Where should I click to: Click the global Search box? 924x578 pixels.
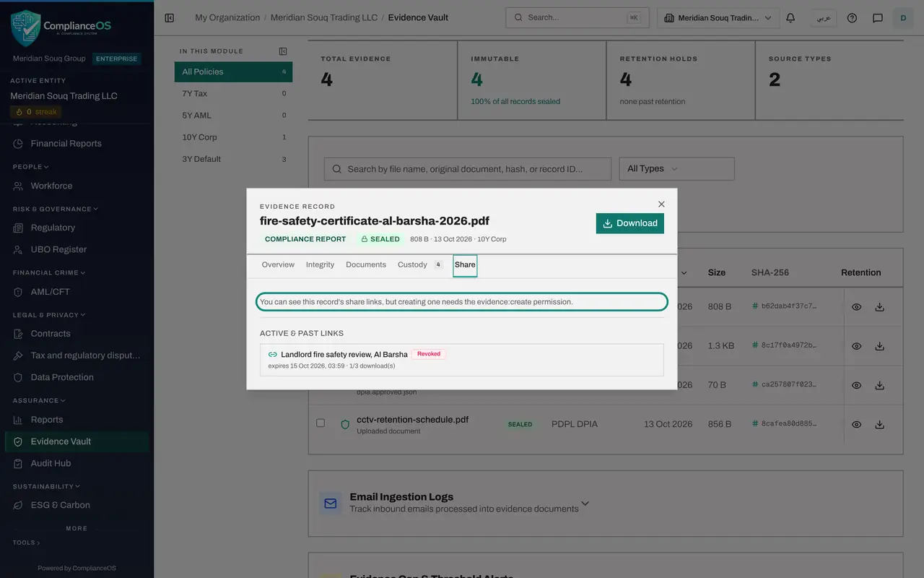coord(577,18)
